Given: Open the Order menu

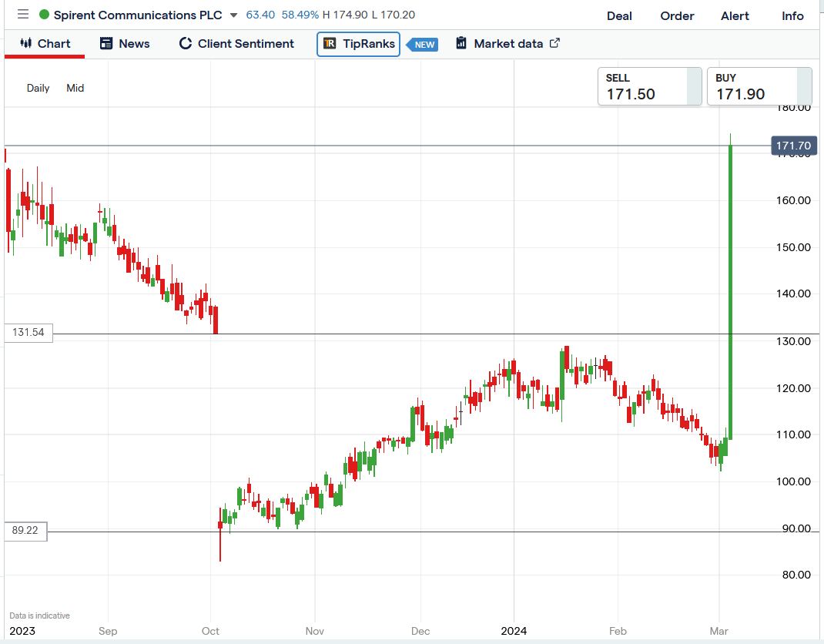Looking at the screenshot, I should point(677,15).
